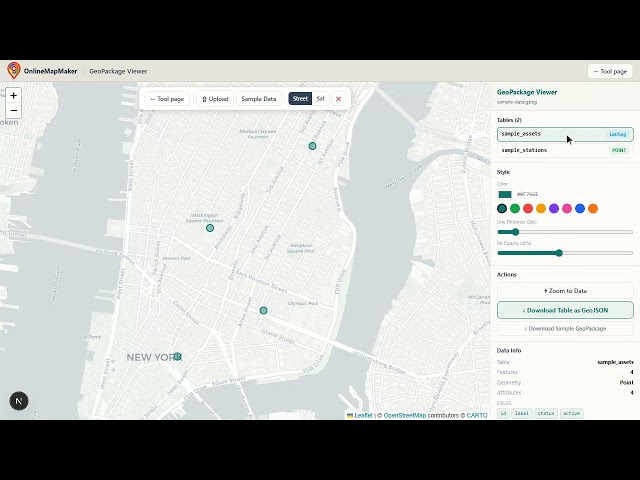Image resolution: width=640 pixels, height=480 pixels.
Task: Click Download Table as GeoJSON
Action: pyautogui.click(x=565, y=310)
